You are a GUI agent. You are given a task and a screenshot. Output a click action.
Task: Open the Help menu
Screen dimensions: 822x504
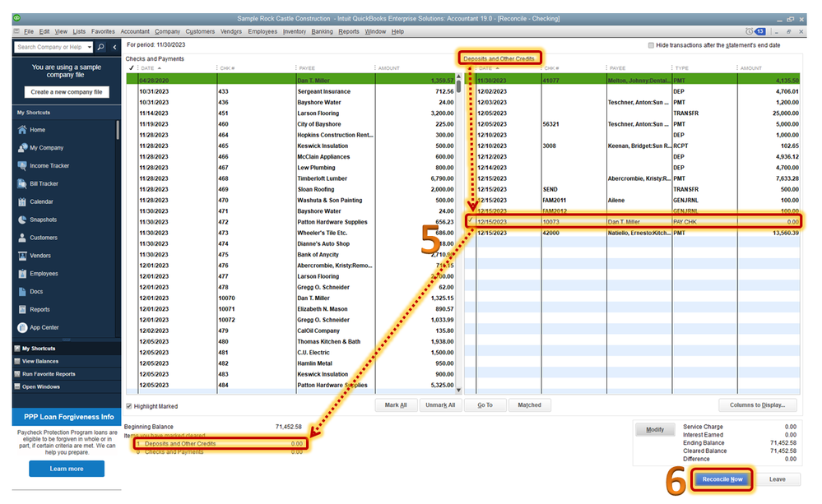click(397, 31)
